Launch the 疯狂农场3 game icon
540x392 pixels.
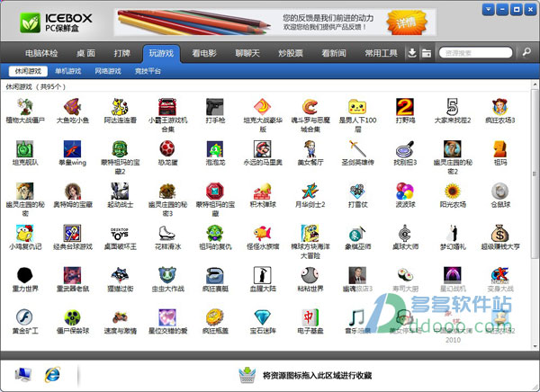coord(500,107)
